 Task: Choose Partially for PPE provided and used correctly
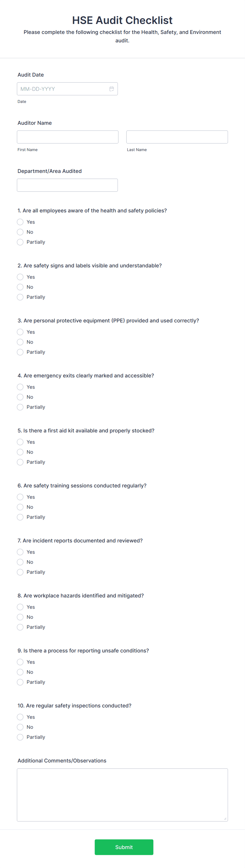20,352
